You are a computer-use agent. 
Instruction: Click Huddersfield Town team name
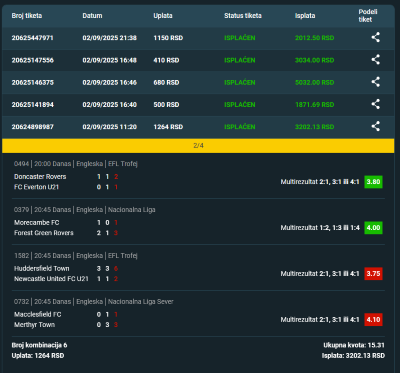(x=42, y=269)
